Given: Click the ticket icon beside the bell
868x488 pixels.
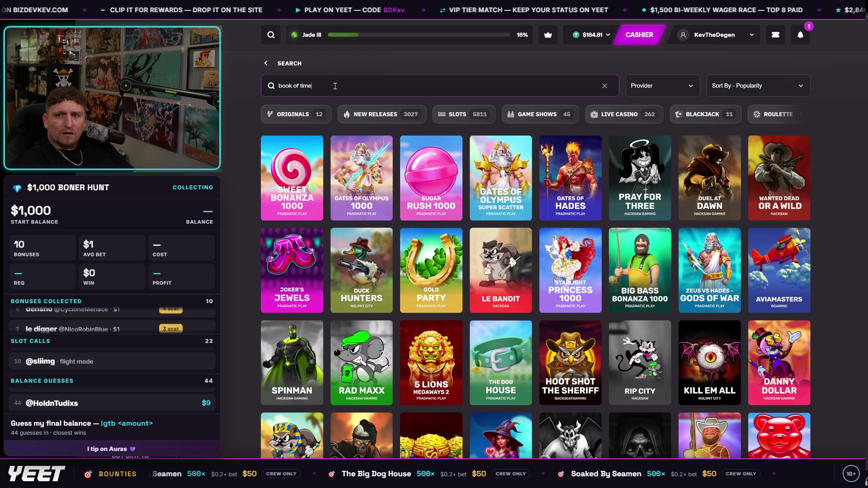Looking at the screenshot, I should pos(775,35).
